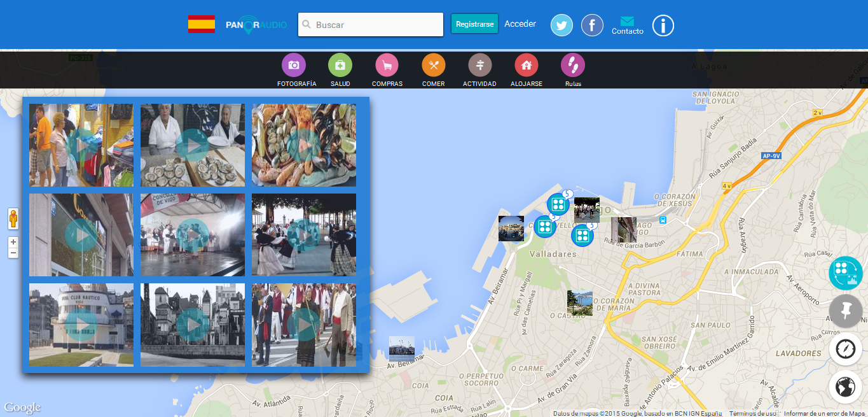Zoom out the map with minus button

click(x=13, y=253)
